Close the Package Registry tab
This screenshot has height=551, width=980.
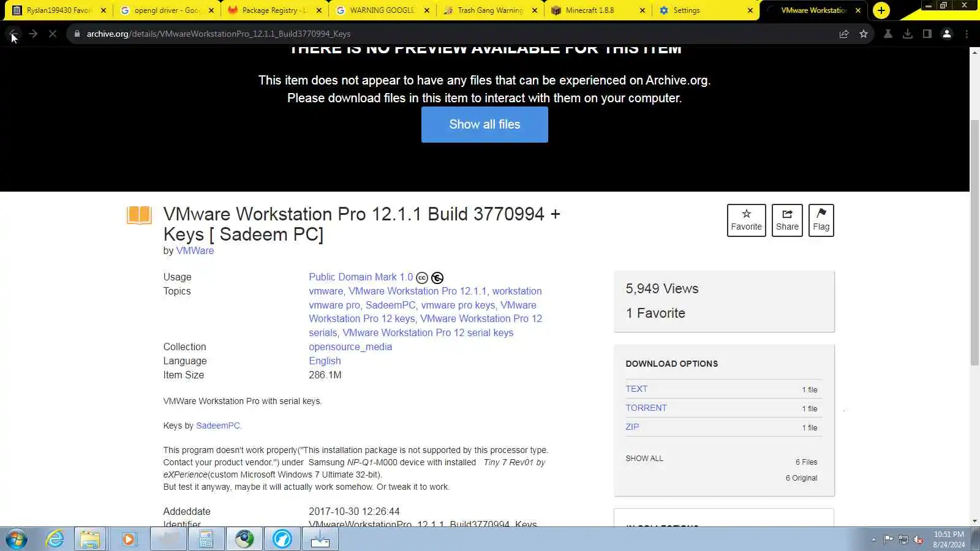tap(319, 10)
